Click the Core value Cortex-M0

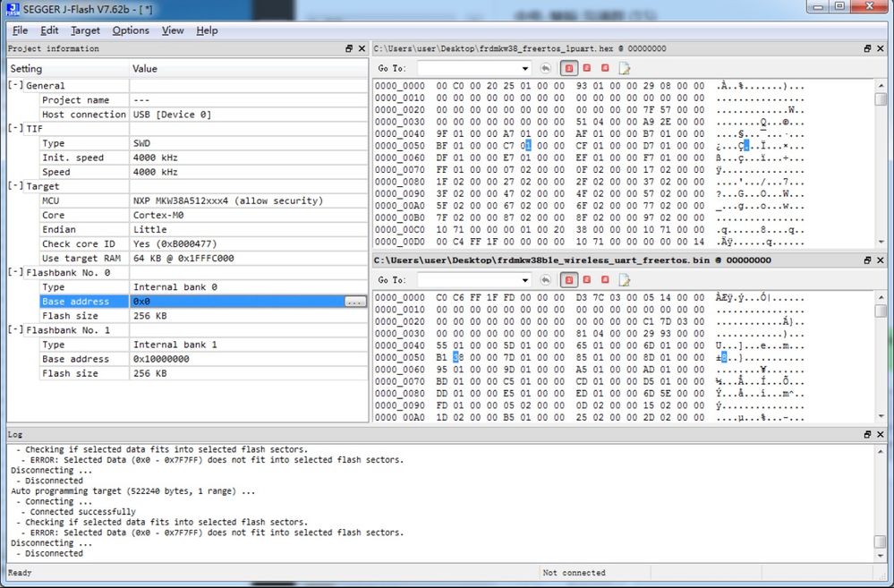[x=158, y=216]
